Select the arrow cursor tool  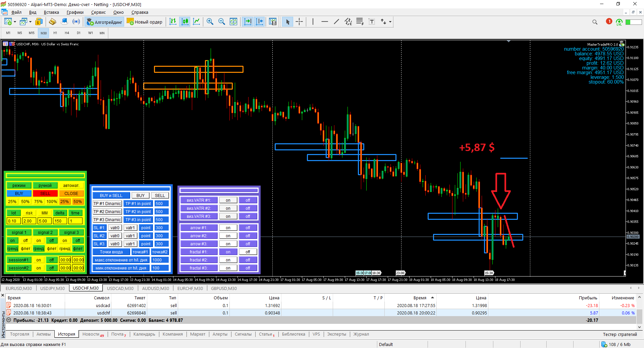[287, 22]
